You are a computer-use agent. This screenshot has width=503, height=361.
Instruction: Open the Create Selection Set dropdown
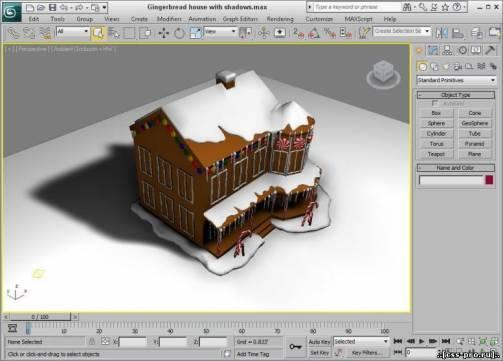(x=402, y=31)
